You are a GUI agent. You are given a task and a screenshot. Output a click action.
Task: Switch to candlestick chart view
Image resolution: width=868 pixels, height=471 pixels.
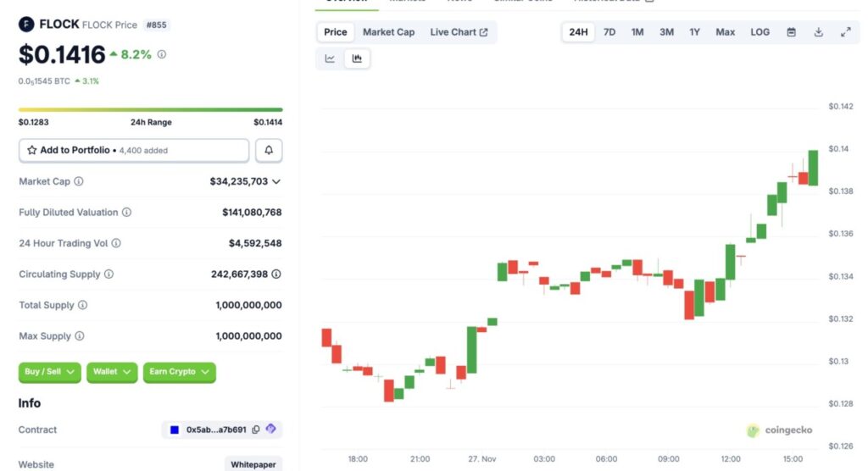click(x=357, y=58)
